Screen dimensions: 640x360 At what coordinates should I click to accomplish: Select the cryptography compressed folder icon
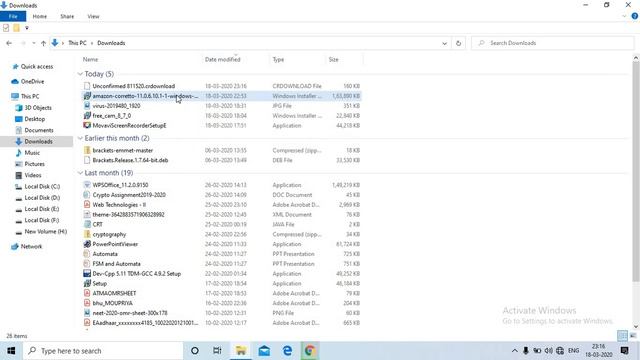tap(87, 234)
